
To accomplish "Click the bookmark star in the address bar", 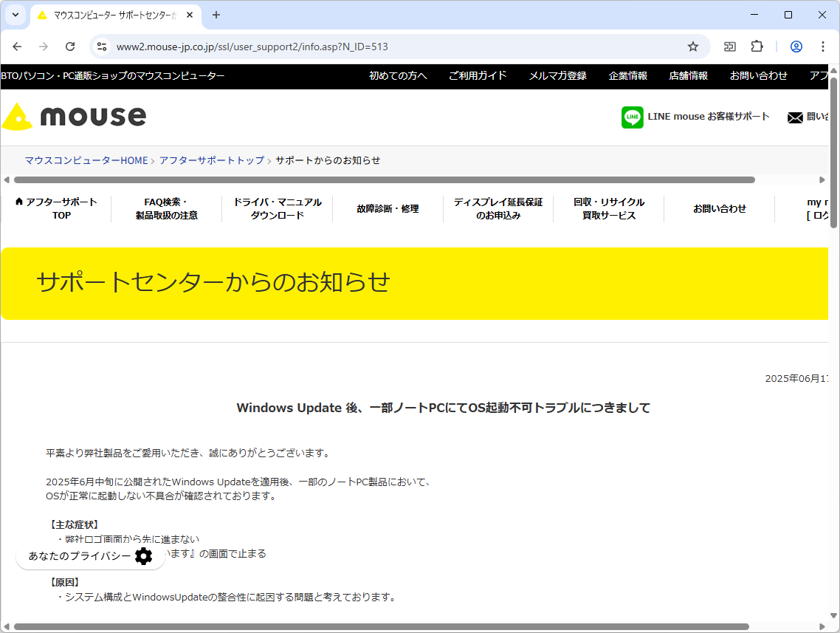I will [x=692, y=46].
